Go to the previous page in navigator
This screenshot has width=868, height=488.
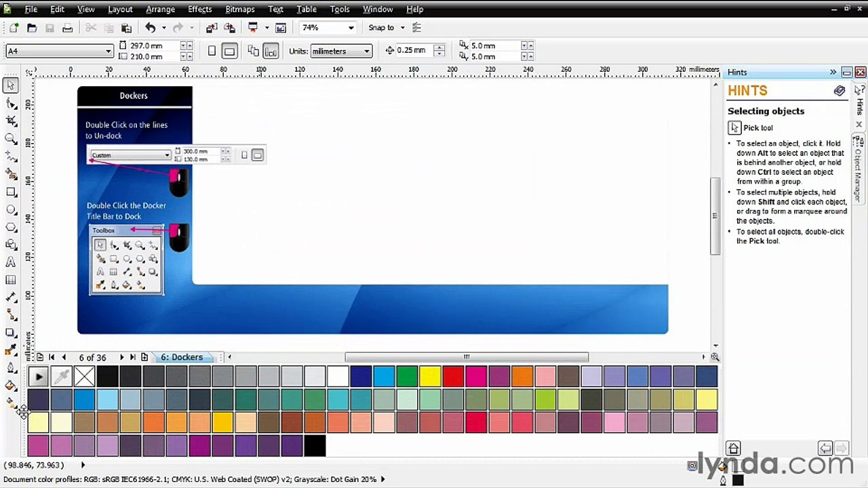pos(64,357)
